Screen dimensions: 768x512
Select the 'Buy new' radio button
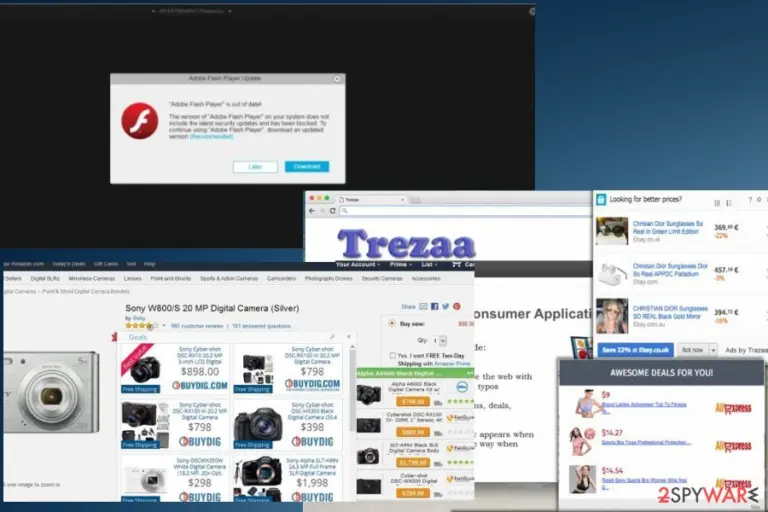pos(392,323)
